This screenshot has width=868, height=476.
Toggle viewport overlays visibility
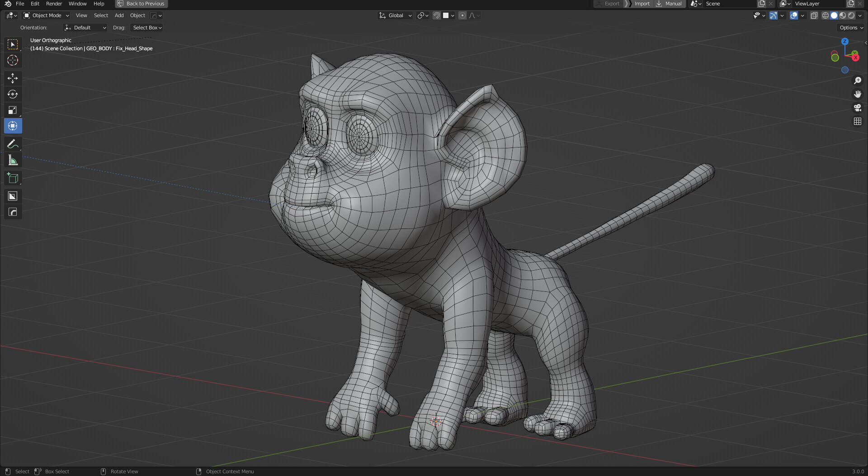coord(793,15)
